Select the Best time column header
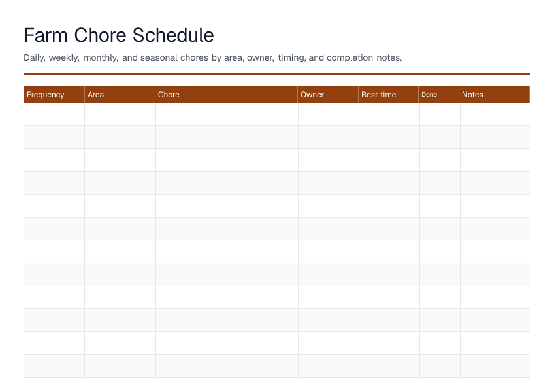 (x=389, y=94)
